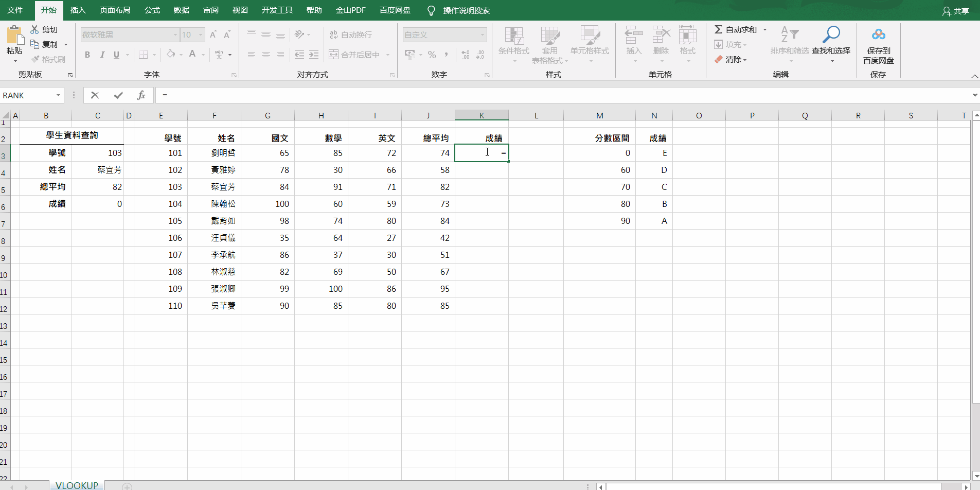This screenshot has width=980, height=490.
Task: Click the decrease indent icon
Action: 299,55
